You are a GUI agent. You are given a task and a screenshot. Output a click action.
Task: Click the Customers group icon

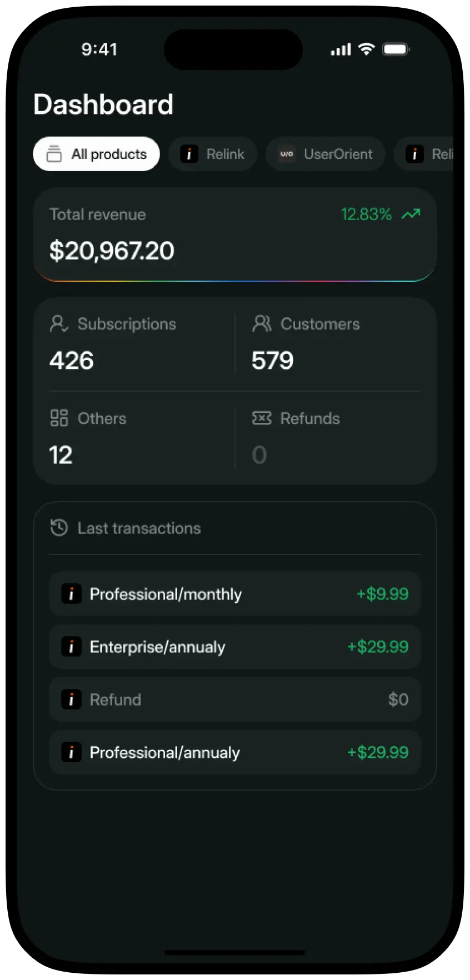262,323
